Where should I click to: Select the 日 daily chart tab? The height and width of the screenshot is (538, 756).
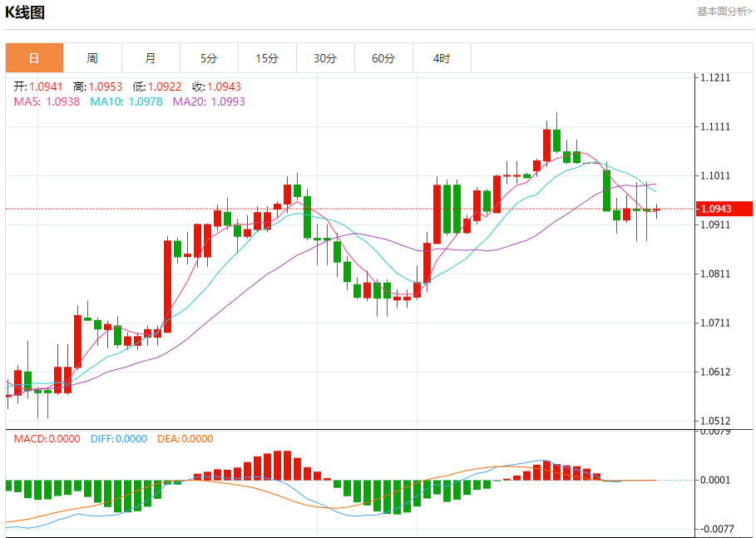(34, 58)
